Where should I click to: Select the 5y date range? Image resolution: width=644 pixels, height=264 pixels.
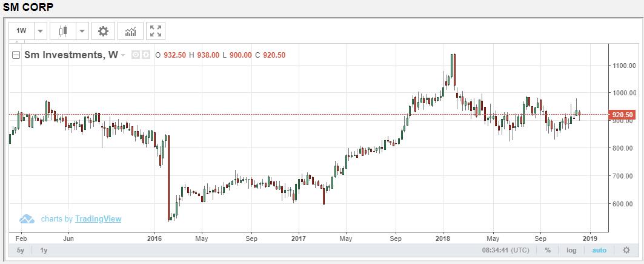tap(21, 250)
